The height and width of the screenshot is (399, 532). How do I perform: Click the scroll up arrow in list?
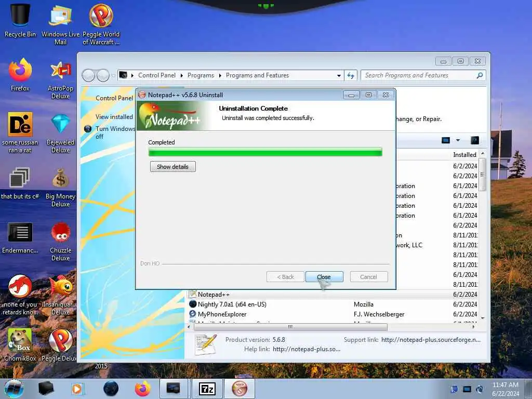point(482,154)
